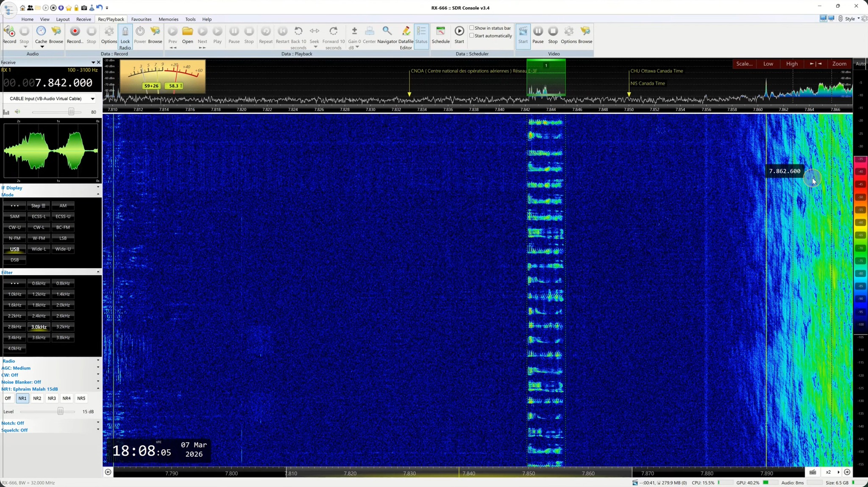Open the Memories ribbon tab
Viewport: 868px width, 487px height.
pos(168,19)
